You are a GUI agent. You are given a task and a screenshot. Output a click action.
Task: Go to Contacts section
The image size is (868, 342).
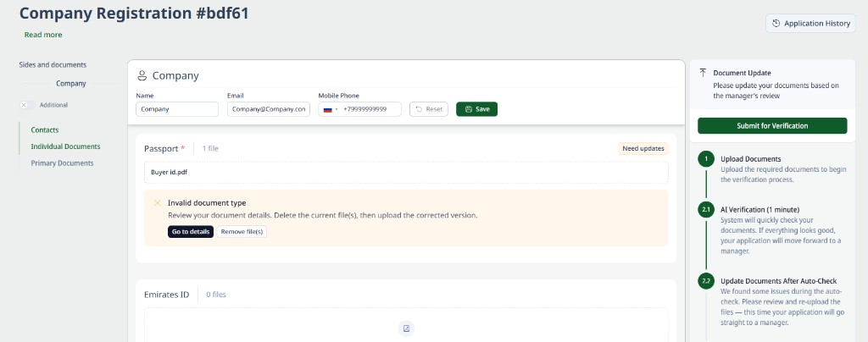click(x=45, y=130)
